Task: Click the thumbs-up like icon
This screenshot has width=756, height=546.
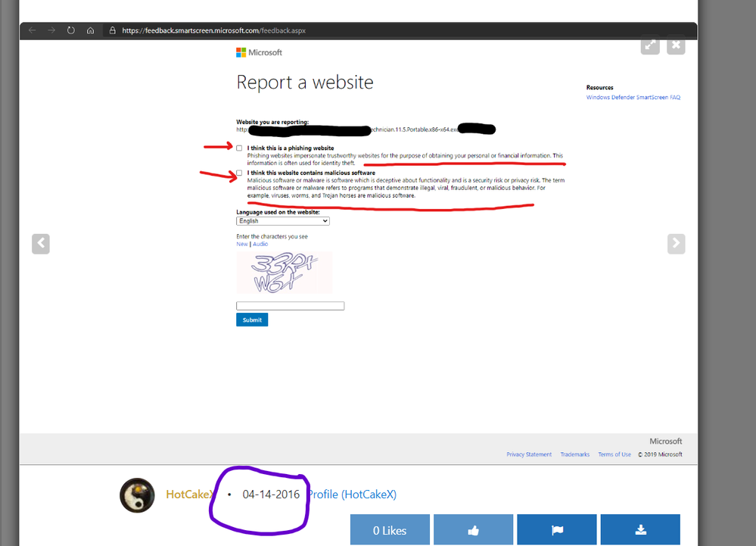Action: coord(473,529)
